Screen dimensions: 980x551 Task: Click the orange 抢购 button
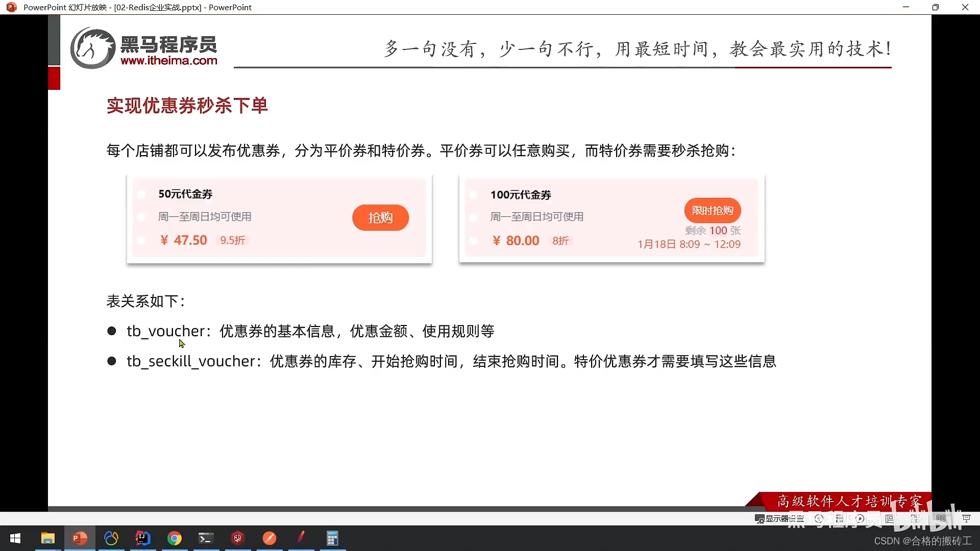coord(380,218)
